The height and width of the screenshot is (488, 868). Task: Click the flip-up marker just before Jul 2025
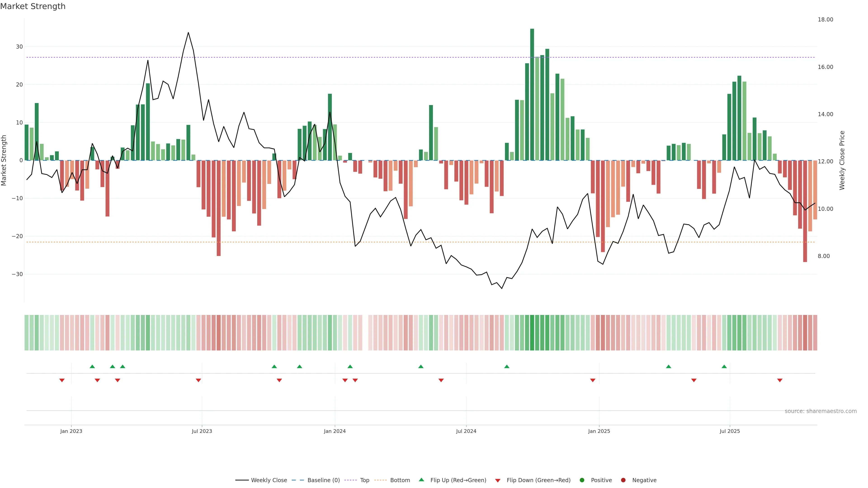724,366
